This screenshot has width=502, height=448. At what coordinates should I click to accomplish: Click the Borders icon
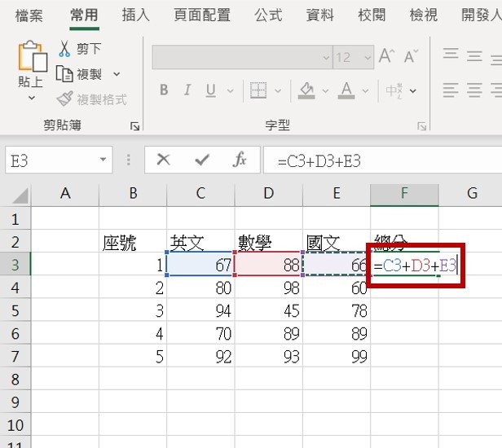(x=258, y=90)
